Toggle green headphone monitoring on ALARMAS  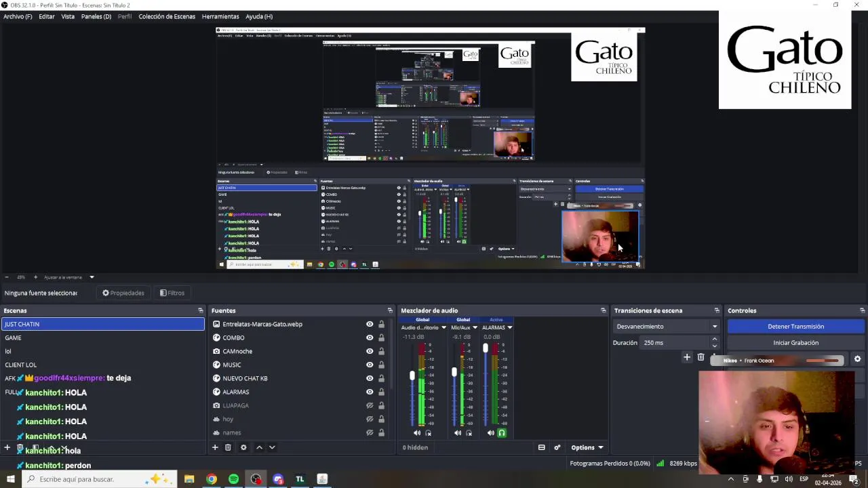[502, 432]
